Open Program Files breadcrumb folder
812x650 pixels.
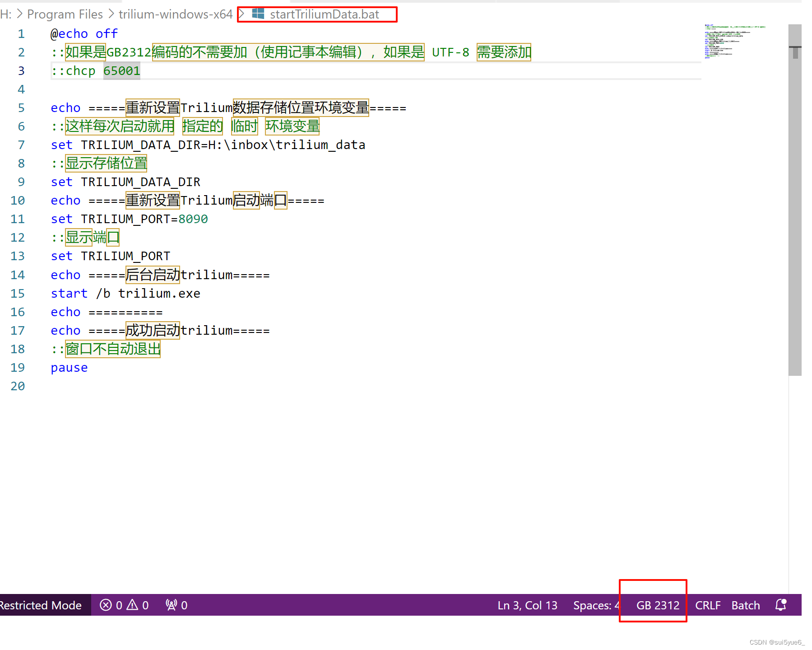coord(65,14)
